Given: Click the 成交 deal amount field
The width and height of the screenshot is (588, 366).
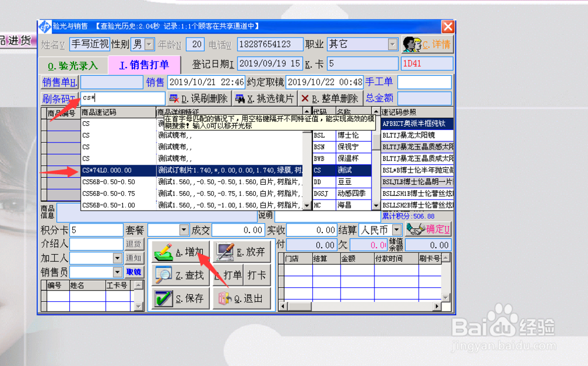Looking at the screenshot, I should pyautogui.click(x=238, y=229).
